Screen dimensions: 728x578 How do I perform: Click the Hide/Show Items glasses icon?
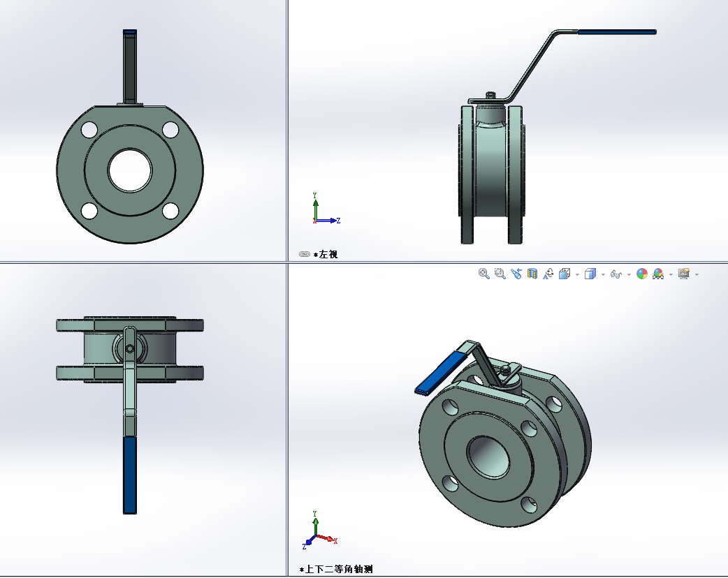tap(616, 274)
